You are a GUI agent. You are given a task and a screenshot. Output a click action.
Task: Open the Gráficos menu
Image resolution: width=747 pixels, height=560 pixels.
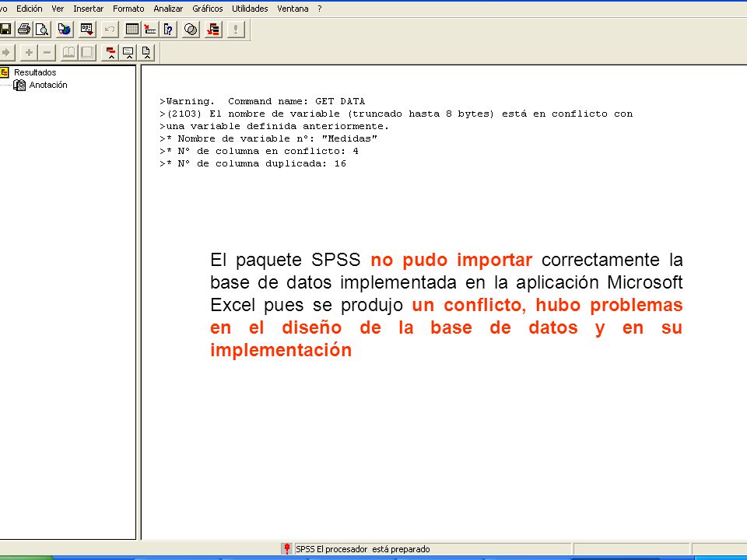[207, 9]
